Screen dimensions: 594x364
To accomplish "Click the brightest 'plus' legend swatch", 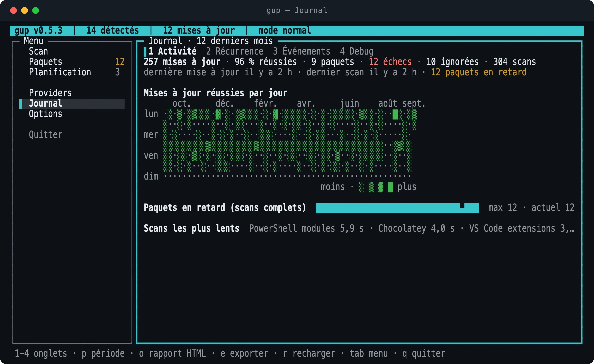I will coord(390,187).
